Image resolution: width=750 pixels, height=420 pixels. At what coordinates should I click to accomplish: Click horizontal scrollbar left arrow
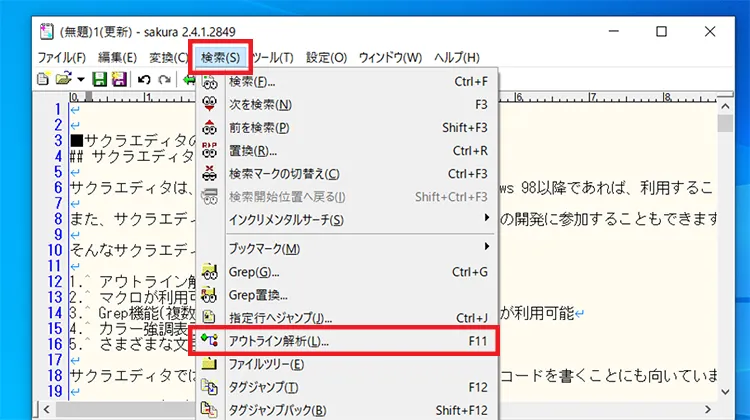(x=46, y=409)
